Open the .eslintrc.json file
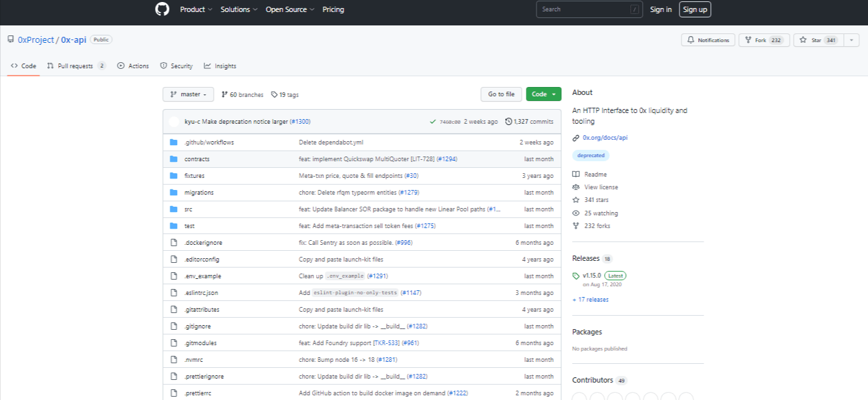Screen dimensions: 868x400 (201, 293)
